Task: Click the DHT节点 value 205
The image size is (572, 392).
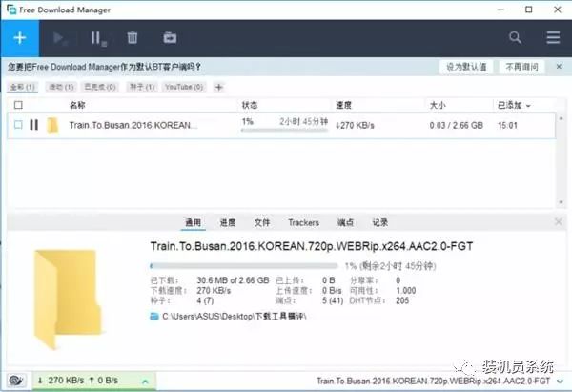Action: [402, 300]
